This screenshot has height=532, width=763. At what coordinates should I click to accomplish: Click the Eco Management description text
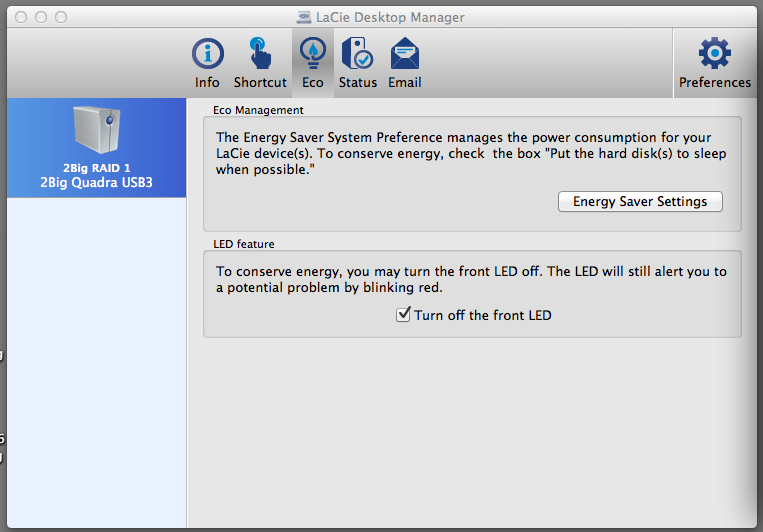click(471, 153)
